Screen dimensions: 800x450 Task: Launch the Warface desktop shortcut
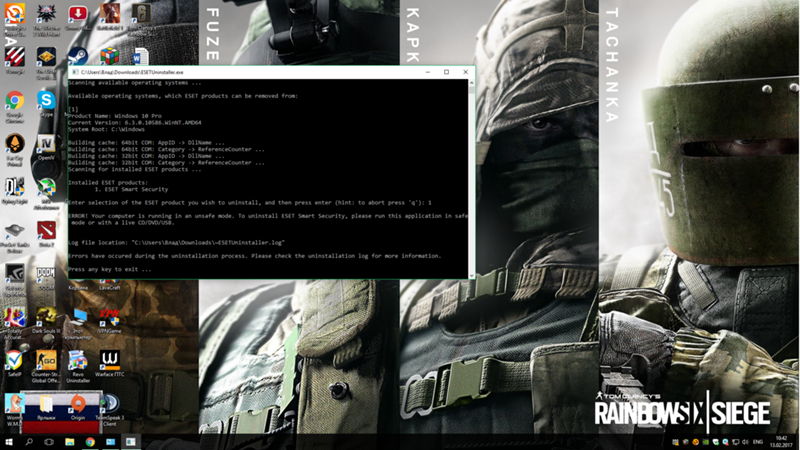point(109,364)
